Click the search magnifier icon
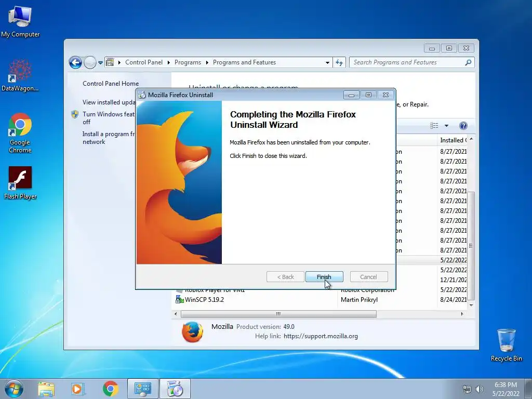The width and height of the screenshot is (532, 399). point(468,62)
